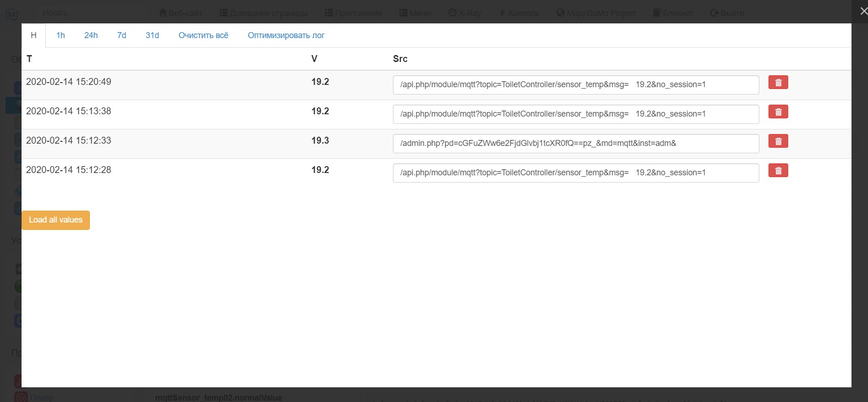Click the Src field for 15:20:49 entry
The width and height of the screenshot is (868, 402).
pyautogui.click(x=575, y=85)
